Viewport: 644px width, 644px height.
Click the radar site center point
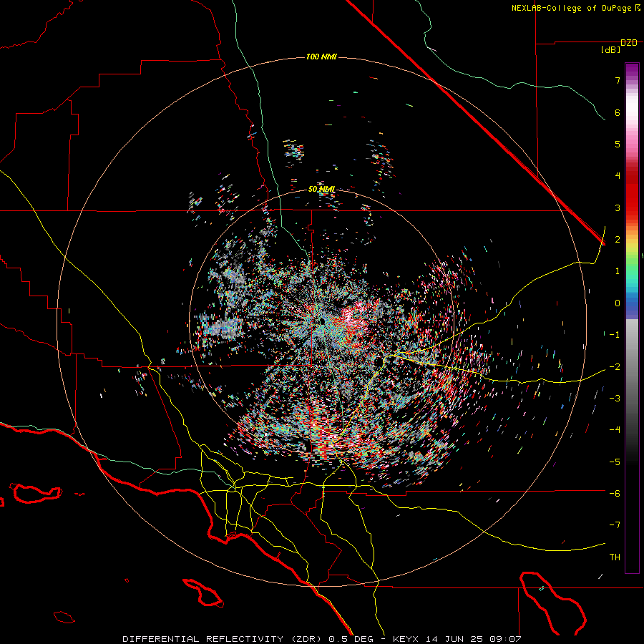(x=322, y=321)
